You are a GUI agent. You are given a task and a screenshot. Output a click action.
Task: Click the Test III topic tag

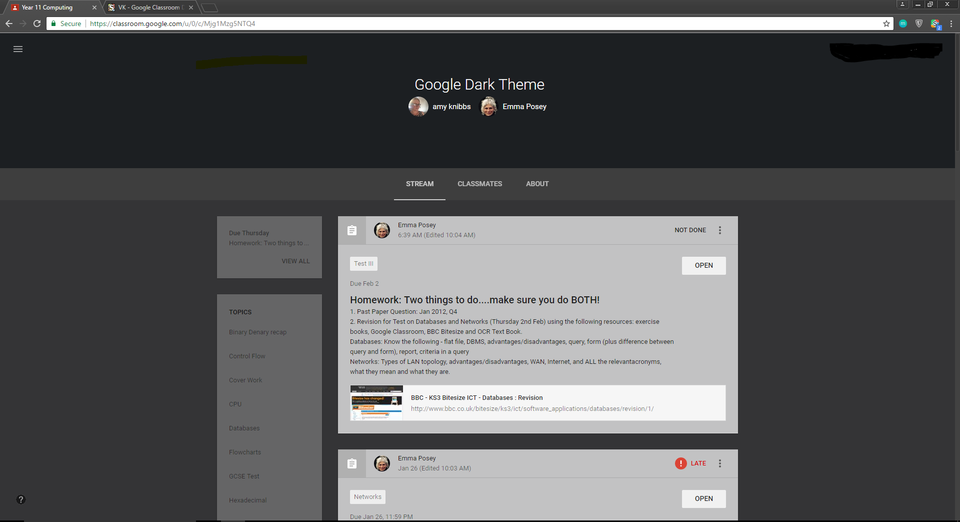(x=364, y=264)
